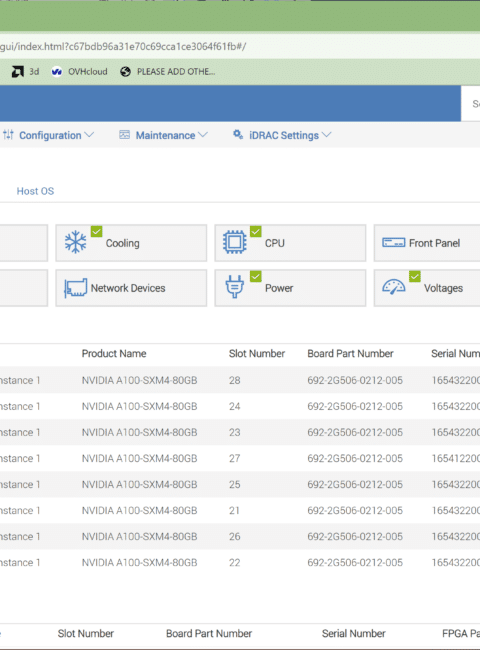The height and width of the screenshot is (650, 480).
Task: Click the 3d bookmark icon
Action: pos(17,72)
